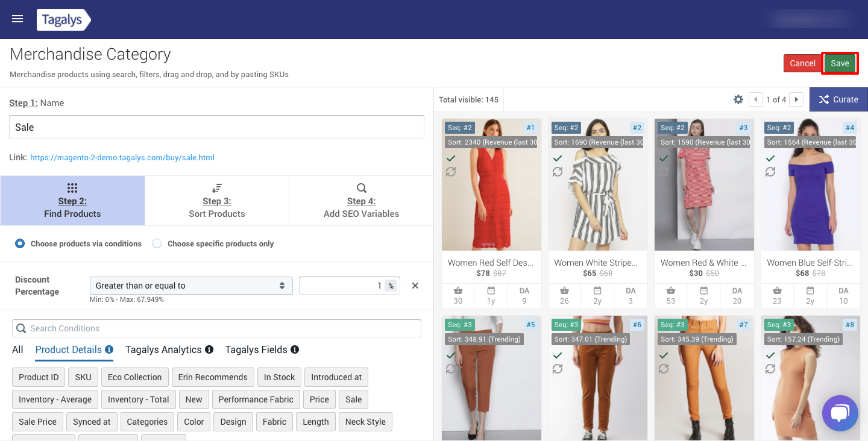Select the Women Blue Self-Stripe dress thumbnail
Screen dimensions: 868x441
811,184
